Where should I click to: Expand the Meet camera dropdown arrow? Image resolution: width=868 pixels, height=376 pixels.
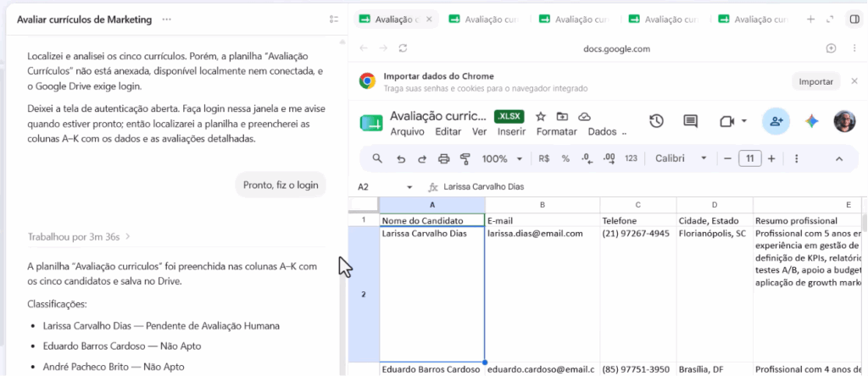[x=744, y=121]
